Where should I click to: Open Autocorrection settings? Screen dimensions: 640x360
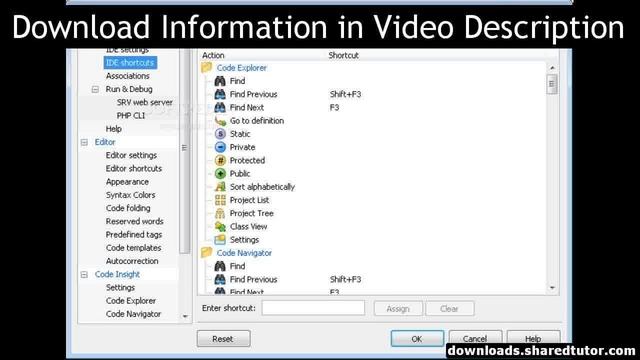pyautogui.click(x=132, y=261)
